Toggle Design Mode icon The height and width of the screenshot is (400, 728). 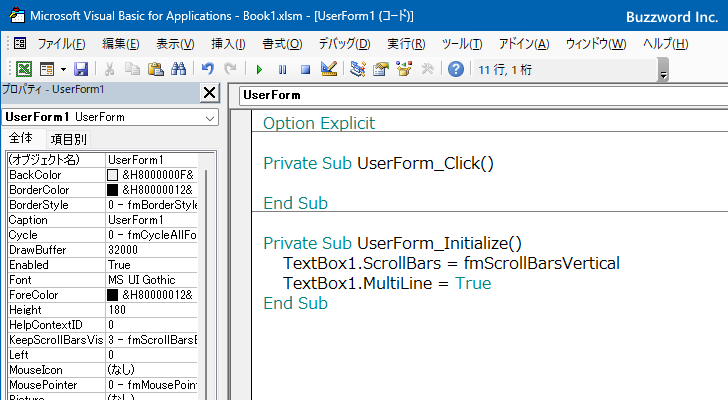[329, 69]
